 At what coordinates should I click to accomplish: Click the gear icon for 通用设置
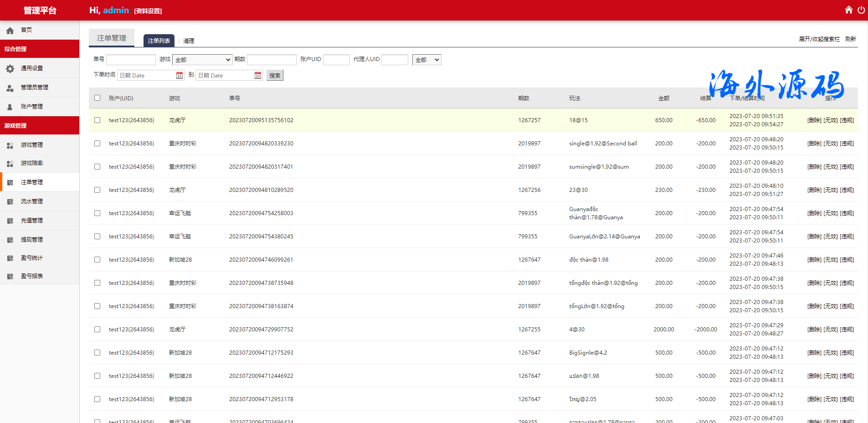[10, 68]
